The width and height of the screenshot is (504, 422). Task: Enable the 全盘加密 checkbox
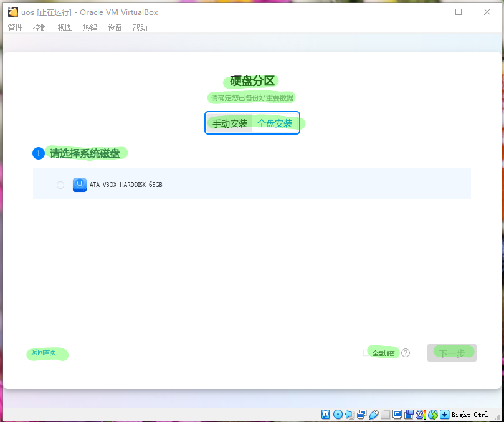pos(366,353)
